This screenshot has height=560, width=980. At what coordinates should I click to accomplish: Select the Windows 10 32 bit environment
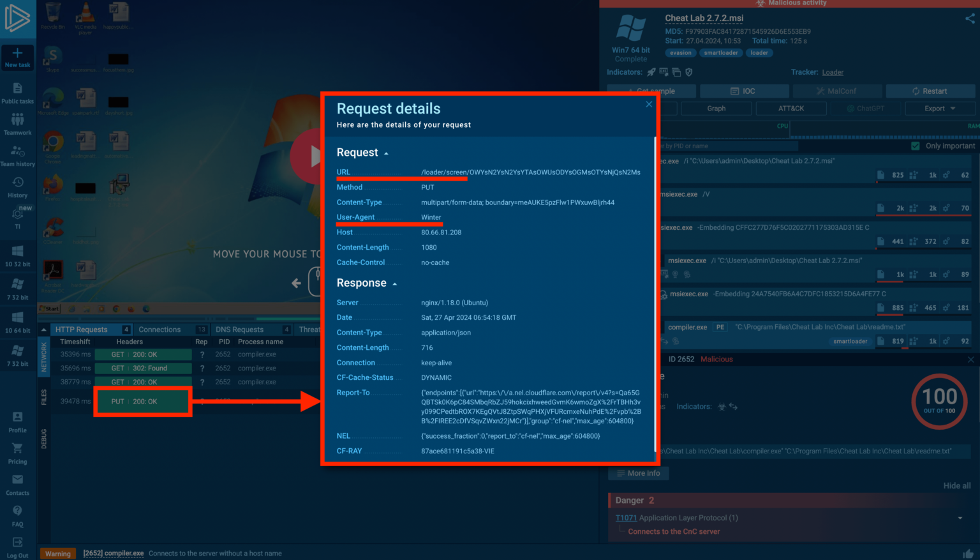(x=18, y=256)
